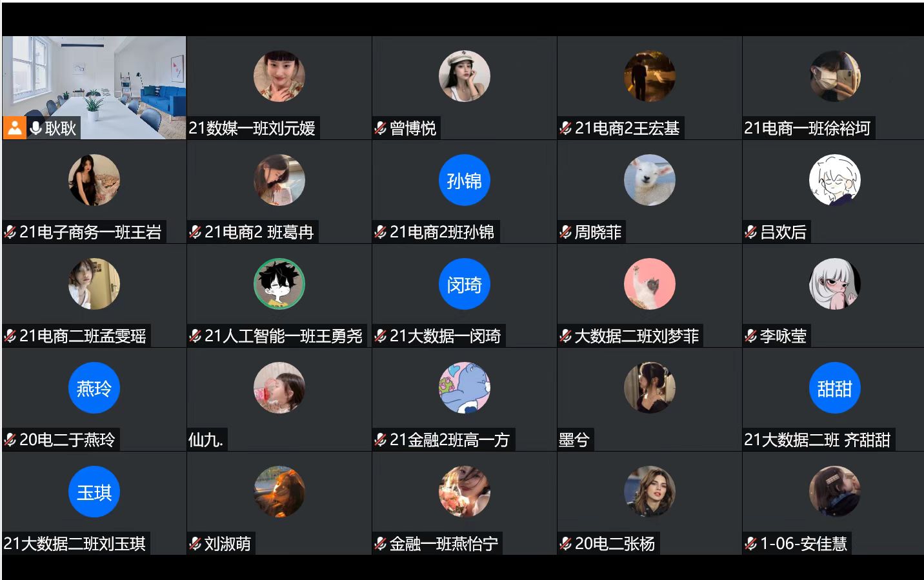Click muted mic icon next to 刘淑萌
924x580 pixels.
[196, 544]
